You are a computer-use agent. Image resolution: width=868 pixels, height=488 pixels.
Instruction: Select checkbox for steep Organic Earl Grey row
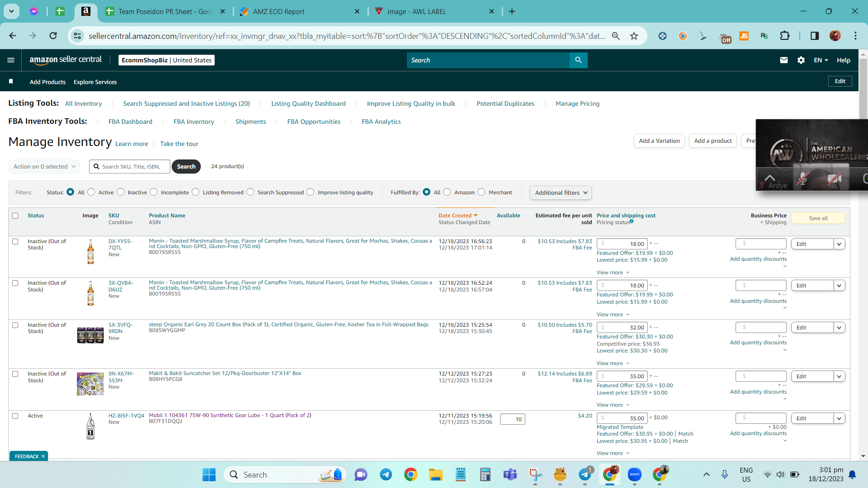15,325
